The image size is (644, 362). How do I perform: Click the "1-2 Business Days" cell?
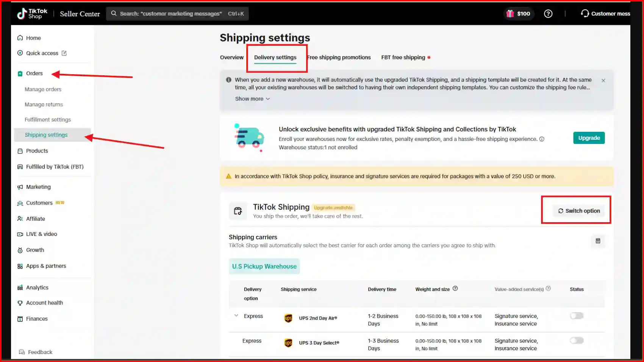(x=383, y=320)
